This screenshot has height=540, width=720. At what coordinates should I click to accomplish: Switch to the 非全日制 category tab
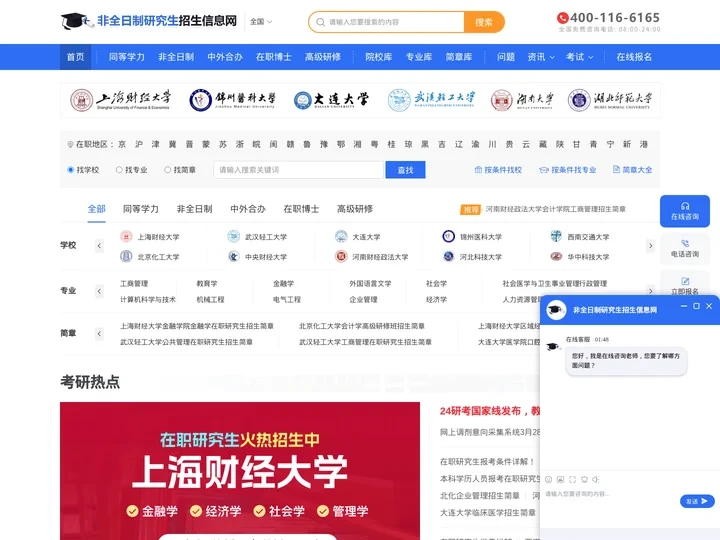click(x=194, y=209)
